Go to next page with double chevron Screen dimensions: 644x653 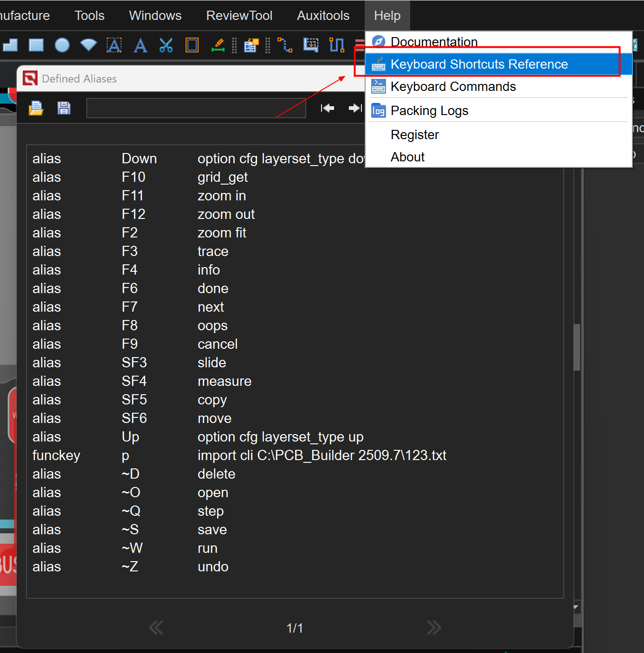click(434, 627)
